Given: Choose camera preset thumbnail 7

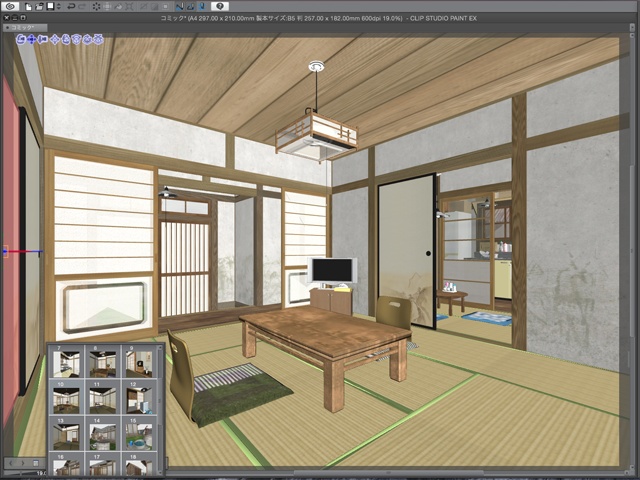Looking at the screenshot, I should [67, 362].
